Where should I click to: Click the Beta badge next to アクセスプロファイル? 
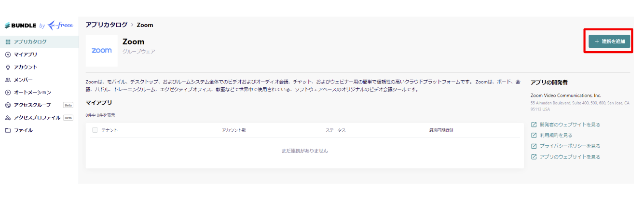68,117
